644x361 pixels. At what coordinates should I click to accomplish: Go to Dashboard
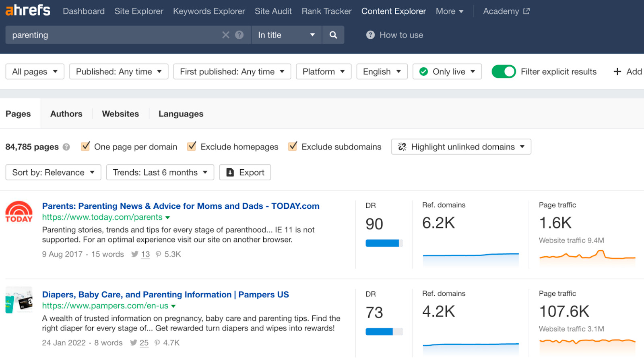point(84,11)
